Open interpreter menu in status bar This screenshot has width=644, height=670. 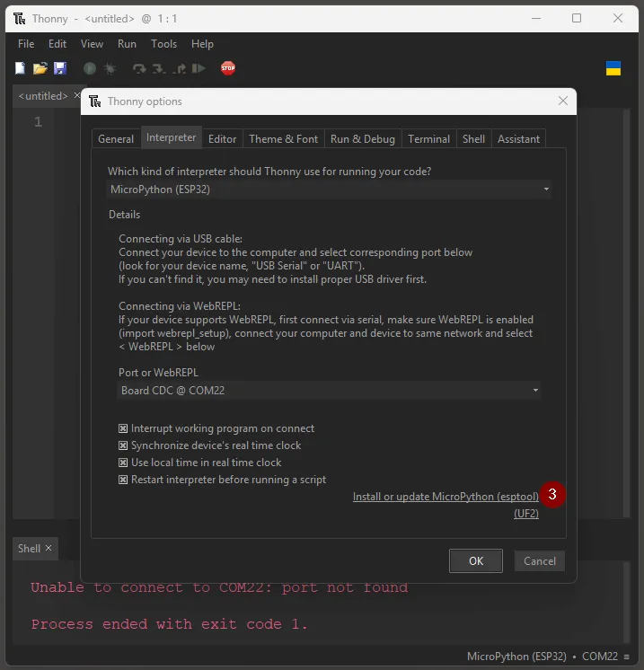tap(626, 657)
